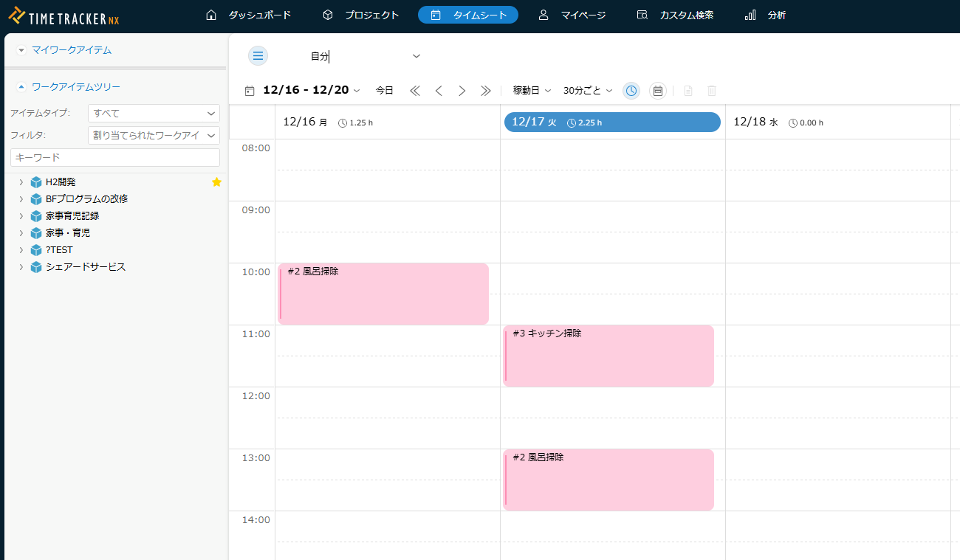Click the trash delete icon
Viewport: 960px width, 560px height.
pos(712,91)
